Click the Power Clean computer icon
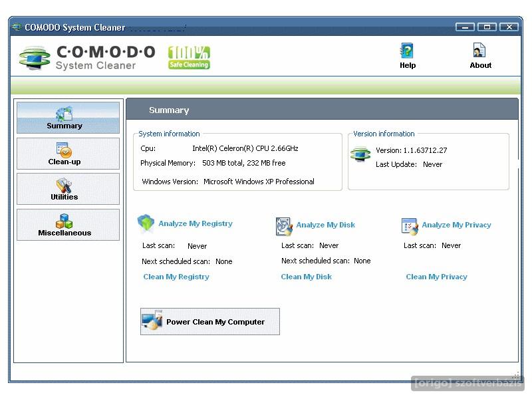The height and width of the screenshot is (399, 532). [152, 320]
